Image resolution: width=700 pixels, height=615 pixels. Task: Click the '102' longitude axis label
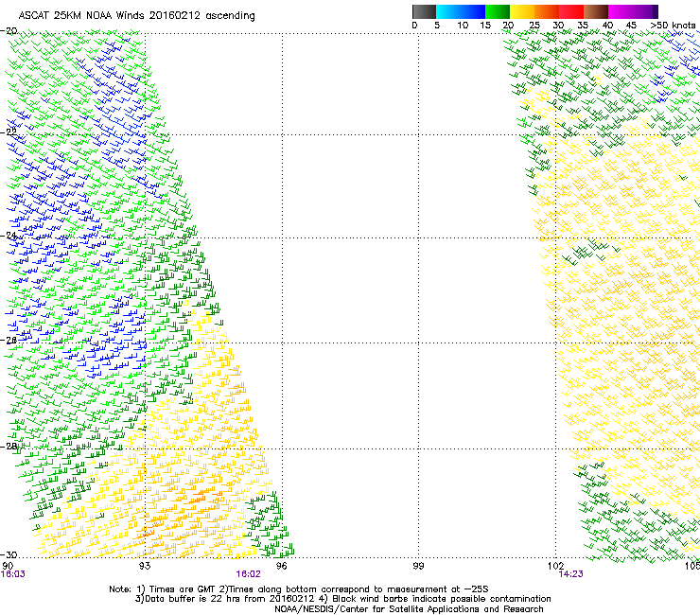[555, 566]
